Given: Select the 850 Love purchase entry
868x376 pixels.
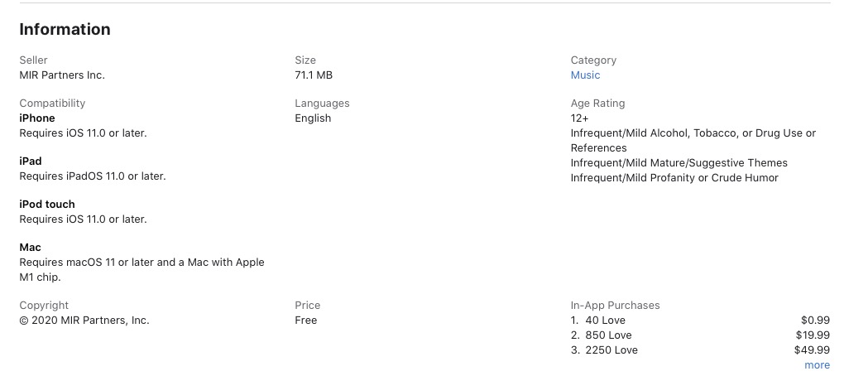Looking at the screenshot, I should tap(608, 335).
